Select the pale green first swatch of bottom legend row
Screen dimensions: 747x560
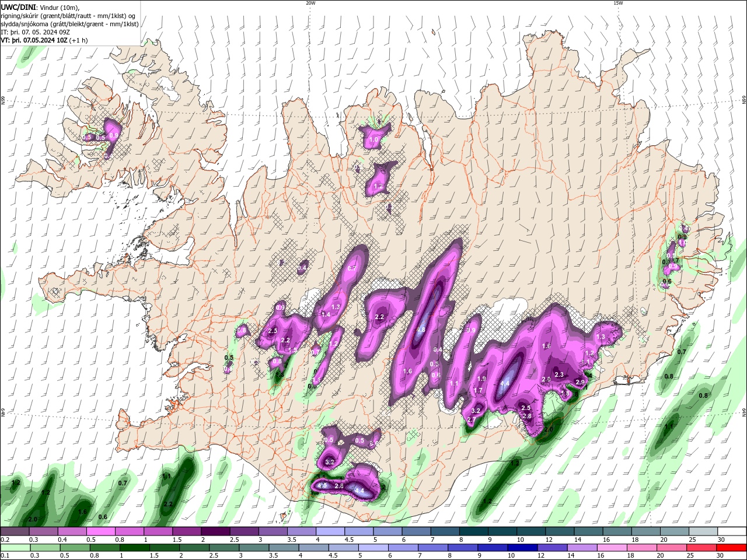15,547
